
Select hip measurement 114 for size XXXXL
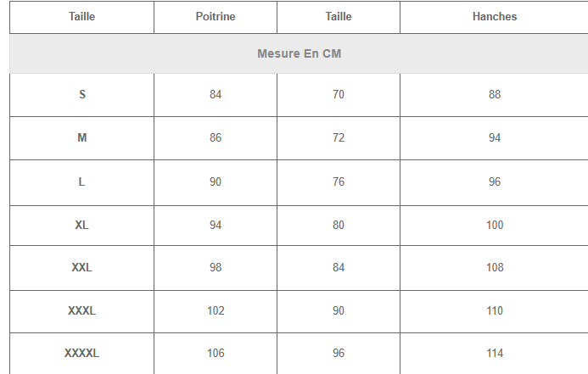click(x=495, y=354)
